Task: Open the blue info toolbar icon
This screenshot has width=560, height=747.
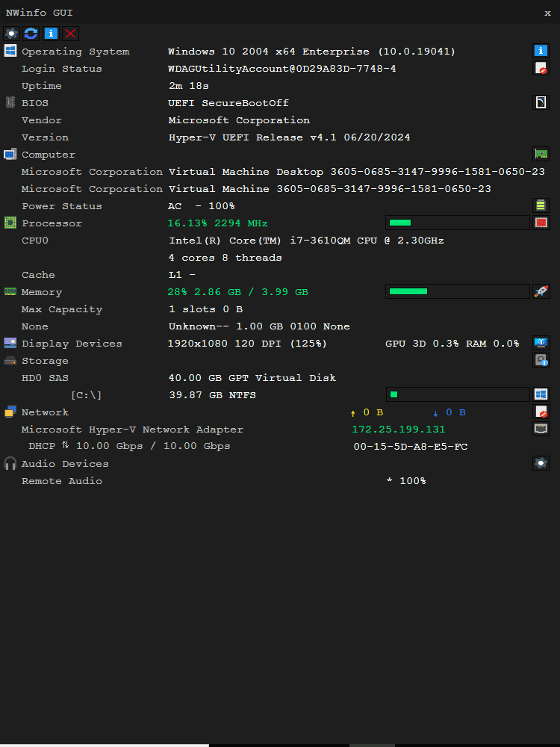Action: tap(51, 34)
